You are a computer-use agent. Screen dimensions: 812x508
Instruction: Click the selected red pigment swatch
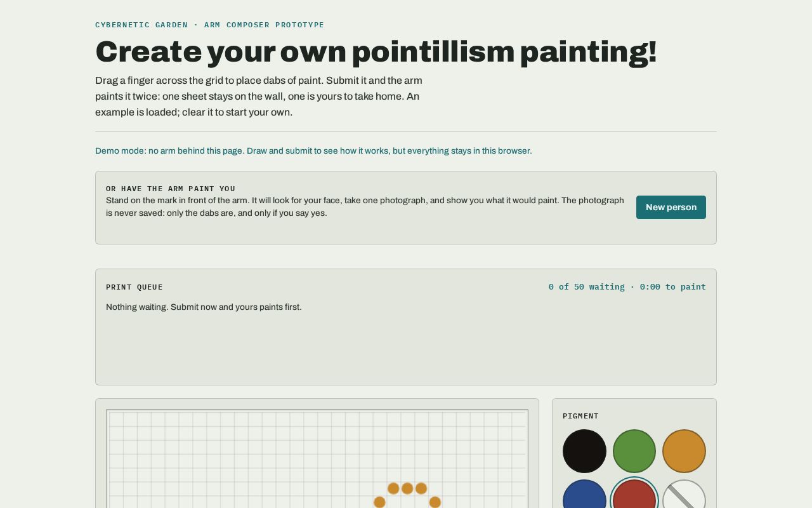(x=634, y=494)
